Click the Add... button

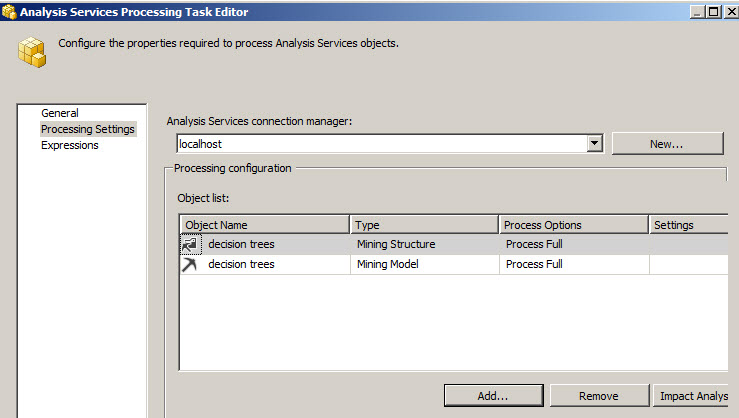pyautogui.click(x=494, y=396)
